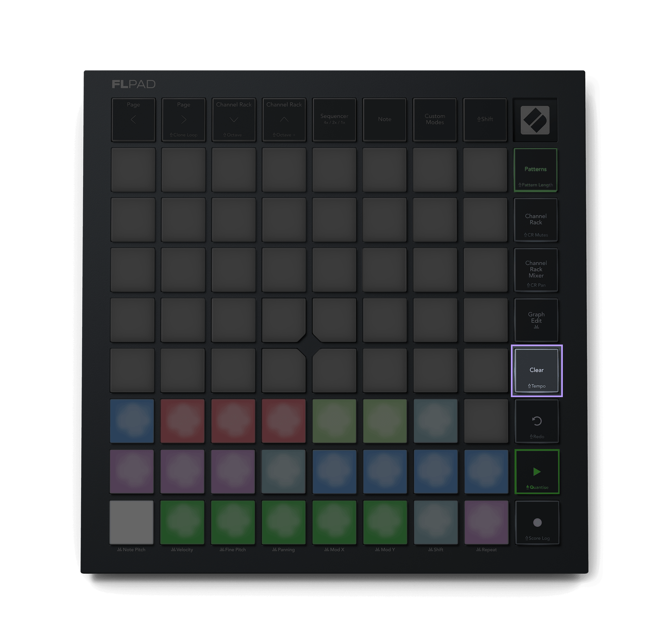
Task: Tap the Page left arrow button
Action: tap(133, 120)
